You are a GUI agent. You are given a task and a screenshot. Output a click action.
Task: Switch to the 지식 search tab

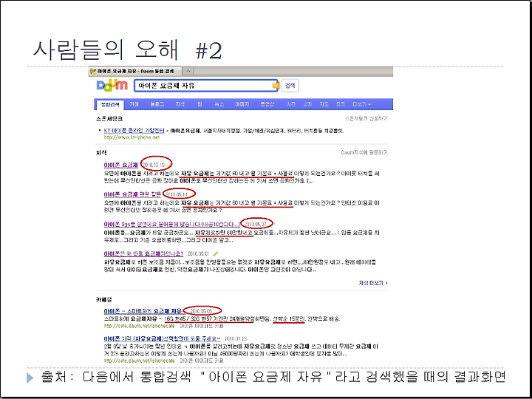pyautogui.click(x=180, y=104)
